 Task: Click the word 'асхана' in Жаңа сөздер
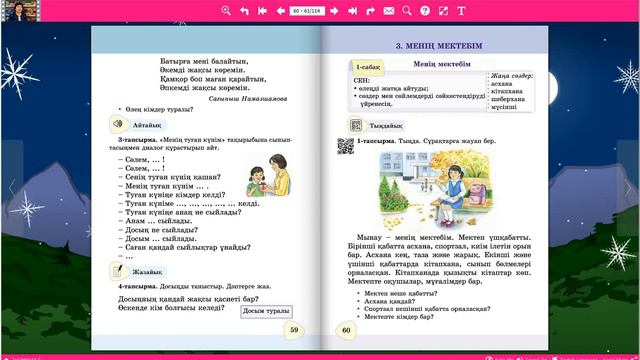point(501,84)
